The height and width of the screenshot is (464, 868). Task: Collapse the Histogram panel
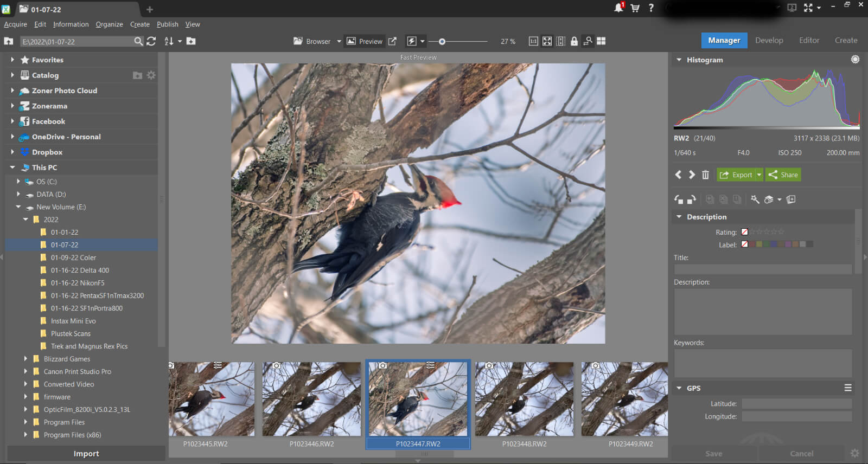click(x=679, y=60)
